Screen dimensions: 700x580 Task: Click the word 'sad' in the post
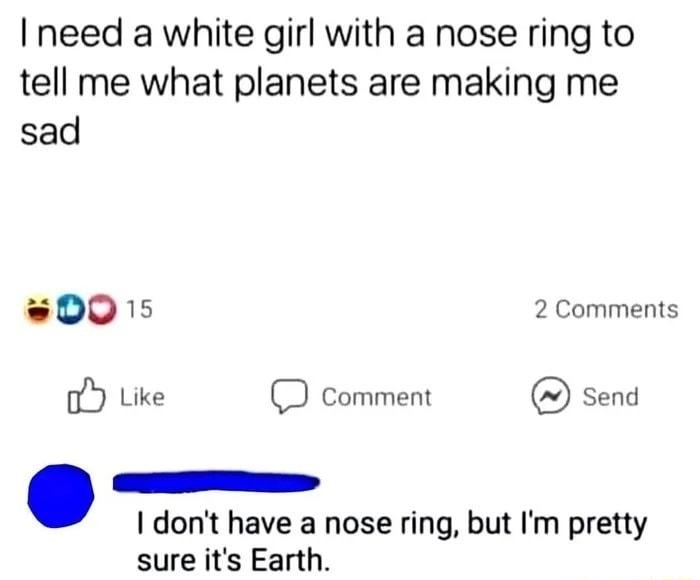coord(48,132)
